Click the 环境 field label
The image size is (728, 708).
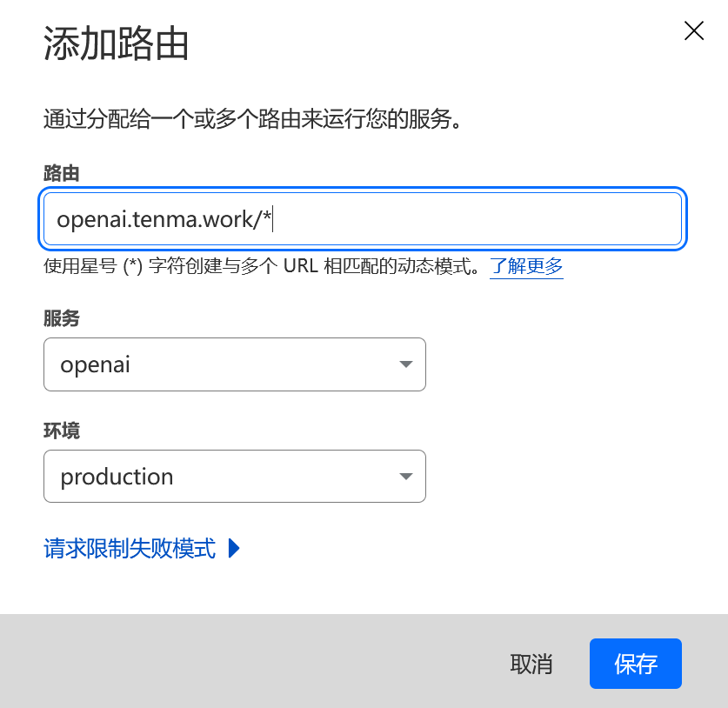pos(62,431)
